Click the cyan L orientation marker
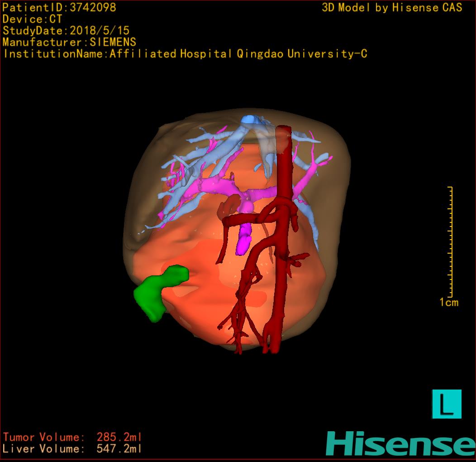This screenshot has width=476, height=462. [447, 404]
